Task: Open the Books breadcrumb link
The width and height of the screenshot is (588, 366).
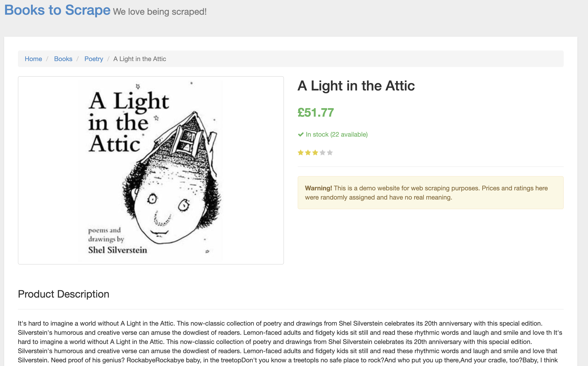Action: (x=63, y=59)
